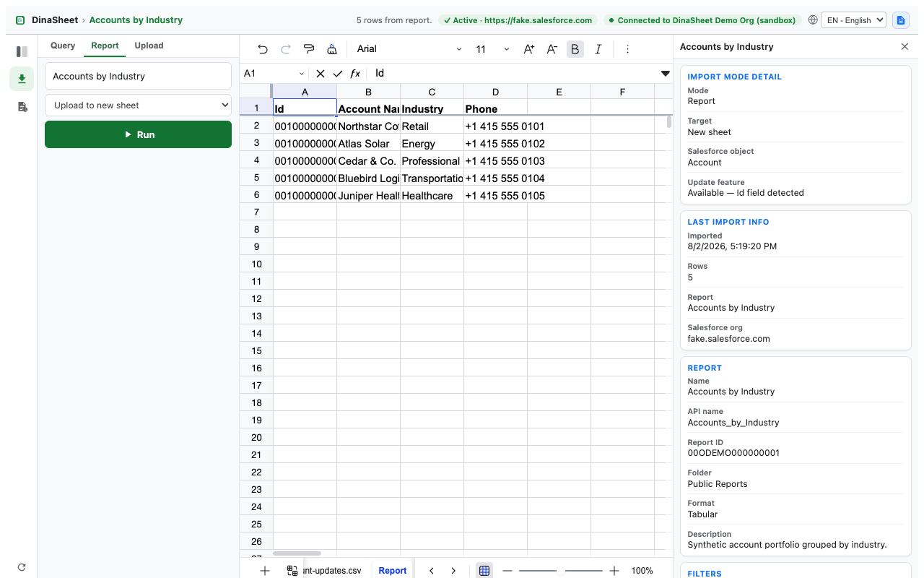Click the DinaSheet breadcrumb link
The width and height of the screenshot is (924, 578).
tap(55, 20)
